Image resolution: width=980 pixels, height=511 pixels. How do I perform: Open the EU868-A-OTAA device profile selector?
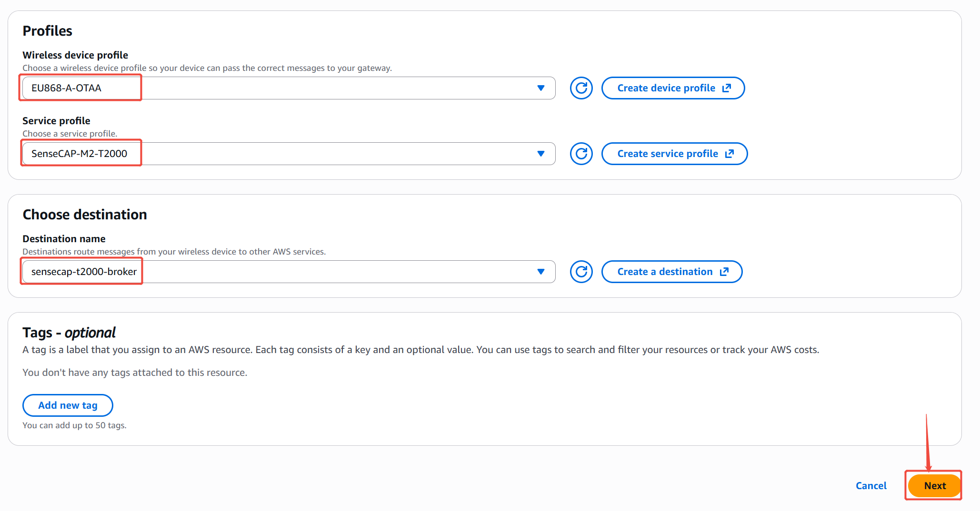point(286,88)
